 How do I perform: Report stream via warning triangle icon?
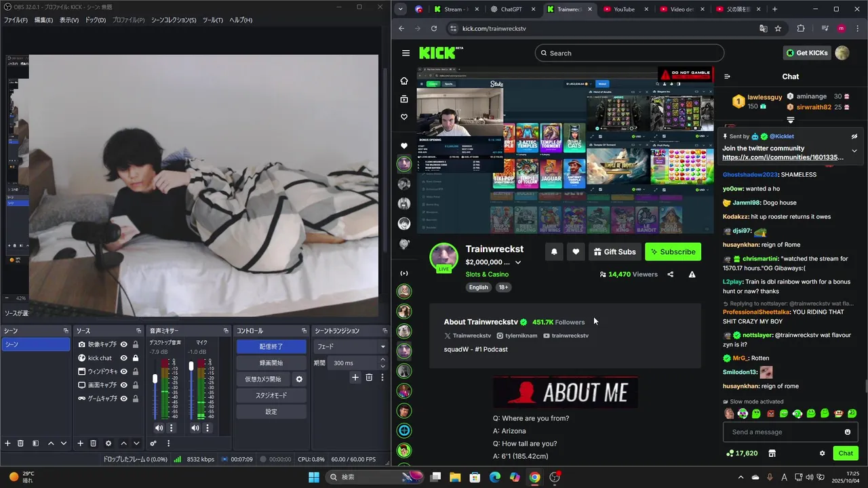point(692,274)
